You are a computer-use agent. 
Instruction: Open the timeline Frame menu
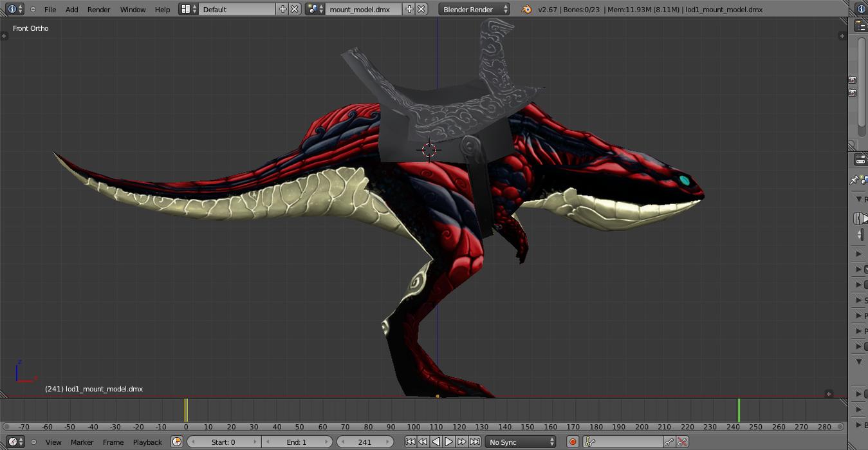click(x=113, y=442)
